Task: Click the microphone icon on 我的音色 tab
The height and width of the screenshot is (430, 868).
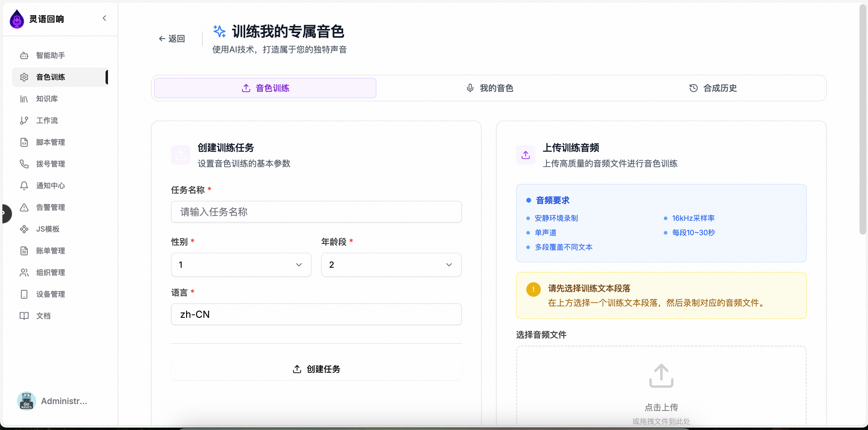Action: pos(470,88)
